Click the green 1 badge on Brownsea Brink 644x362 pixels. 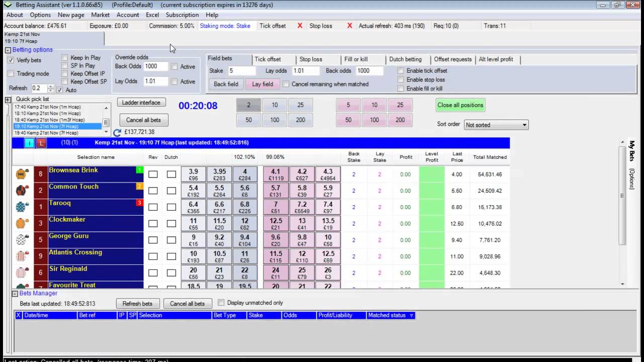(139, 170)
